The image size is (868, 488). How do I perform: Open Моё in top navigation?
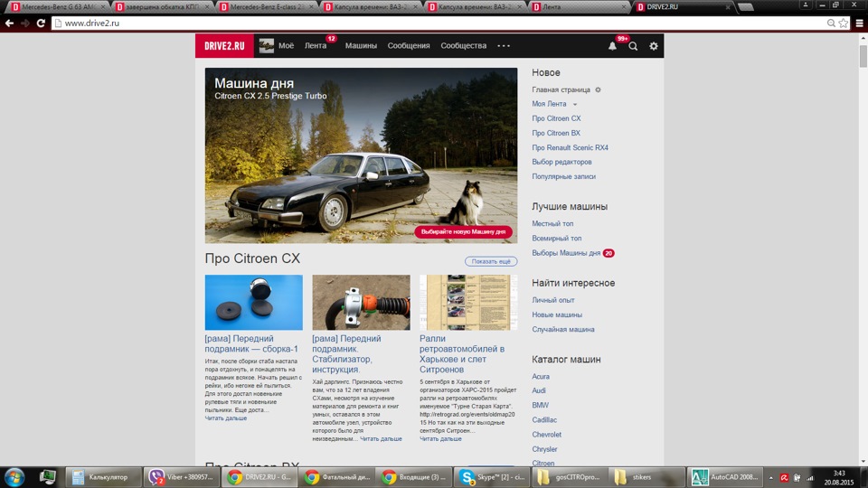287,46
